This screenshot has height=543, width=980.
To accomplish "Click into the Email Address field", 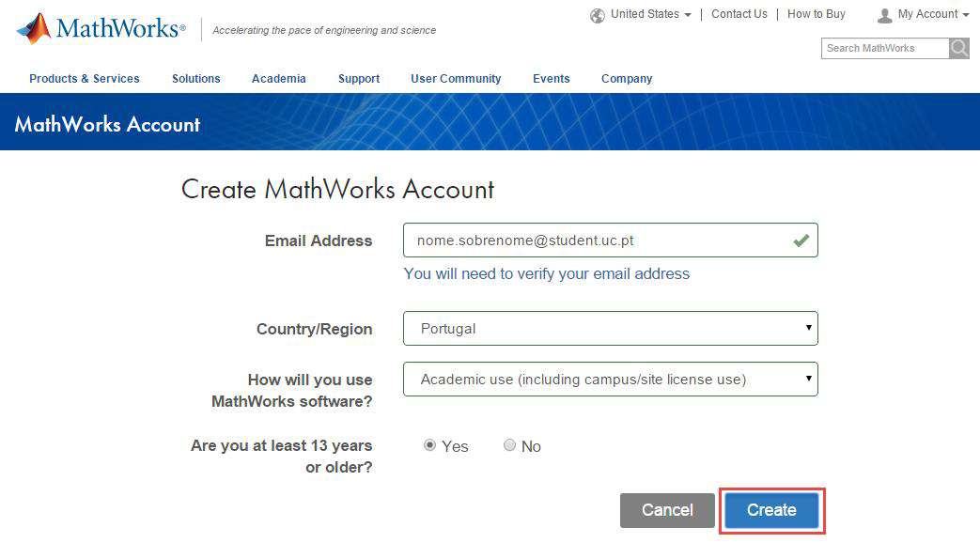I will [610, 240].
